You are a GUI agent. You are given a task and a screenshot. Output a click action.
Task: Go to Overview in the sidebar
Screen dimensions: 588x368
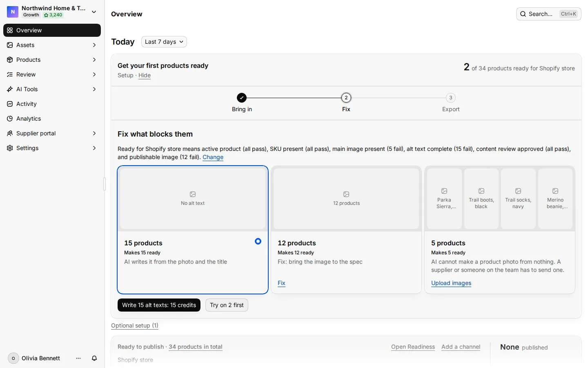coord(52,30)
